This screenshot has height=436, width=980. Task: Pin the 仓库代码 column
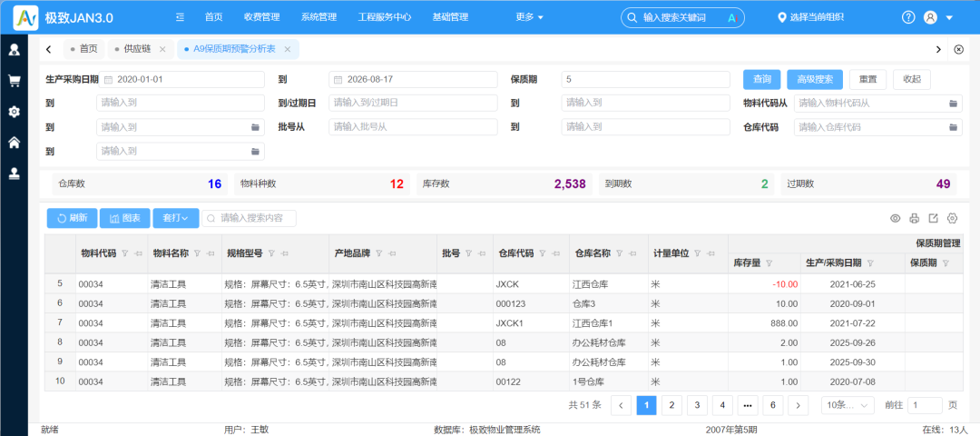(x=555, y=253)
